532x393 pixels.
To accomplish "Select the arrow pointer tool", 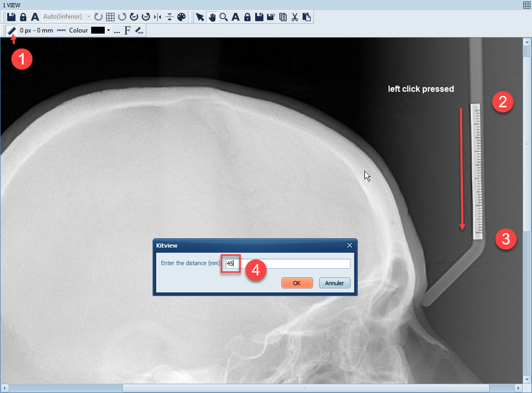I will 200,17.
